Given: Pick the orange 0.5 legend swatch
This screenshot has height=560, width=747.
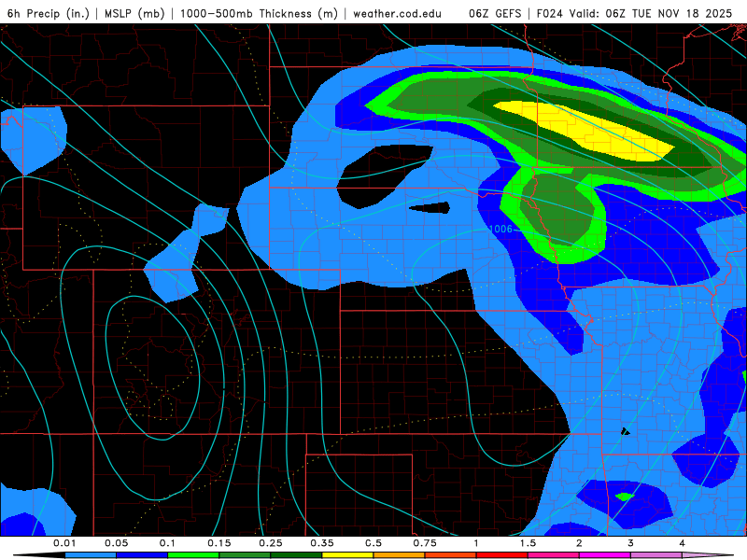Looking at the screenshot, I should [x=400, y=555].
